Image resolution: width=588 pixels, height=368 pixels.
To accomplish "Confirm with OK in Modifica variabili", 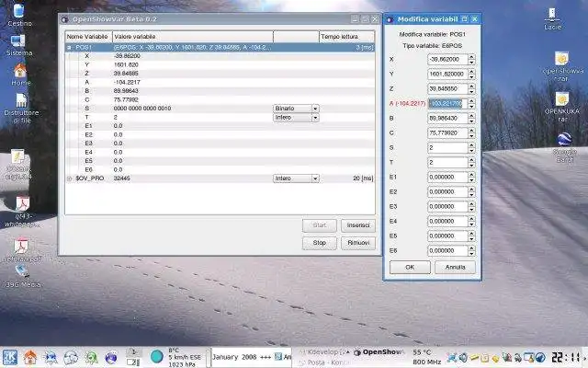I will click(410, 268).
